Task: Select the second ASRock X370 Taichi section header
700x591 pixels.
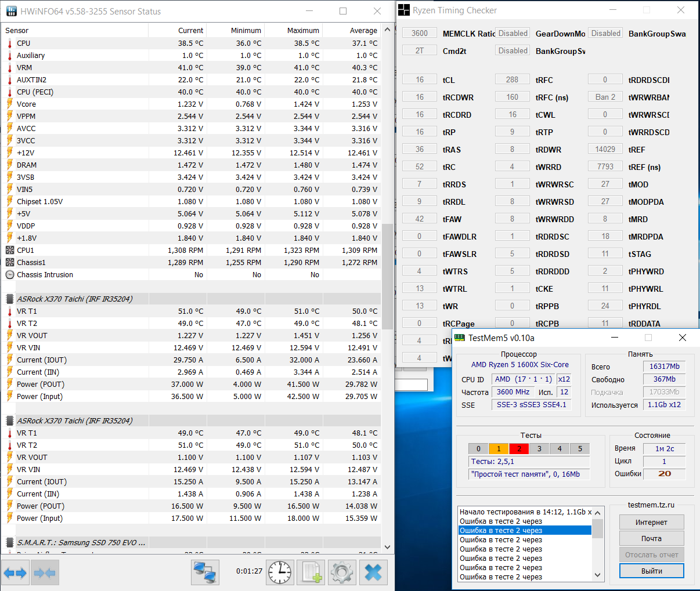Action: point(192,420)
